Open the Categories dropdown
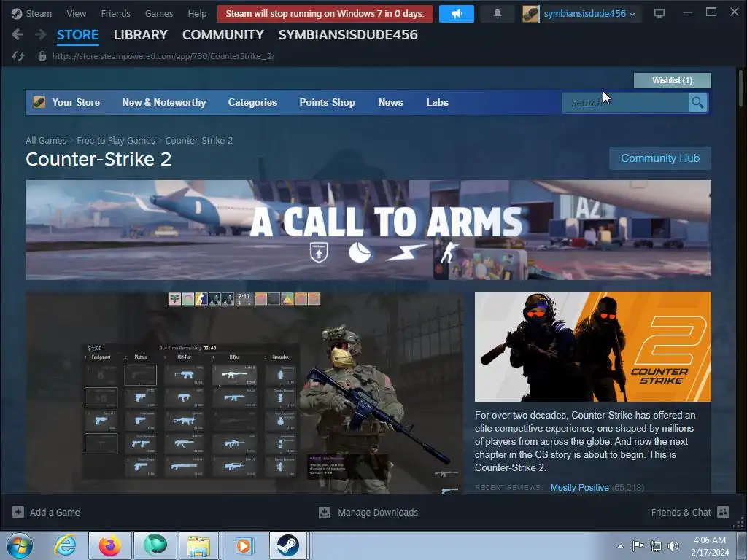 (x=252, y=102)
